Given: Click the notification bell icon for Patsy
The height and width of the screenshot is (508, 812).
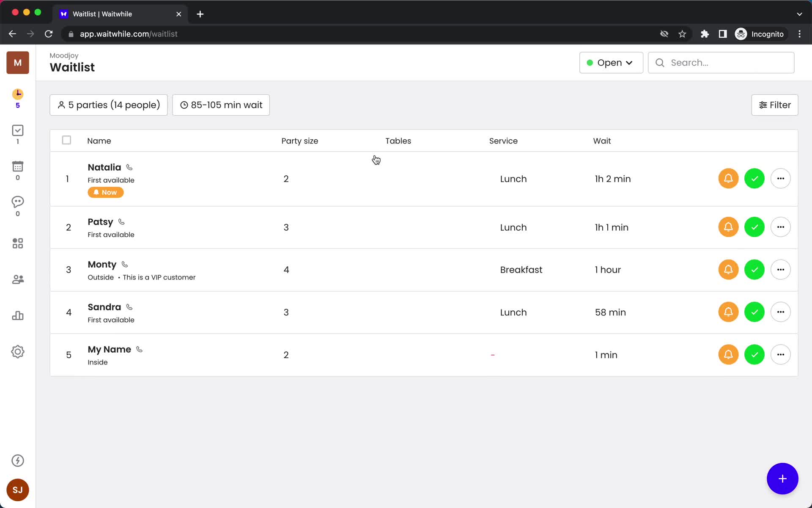Looking at the screenshot, I should click(x=728, y=227).
